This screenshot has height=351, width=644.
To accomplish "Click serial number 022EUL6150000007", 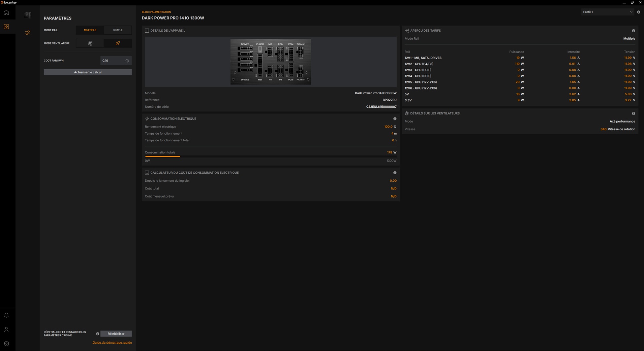I will (381, 107).
